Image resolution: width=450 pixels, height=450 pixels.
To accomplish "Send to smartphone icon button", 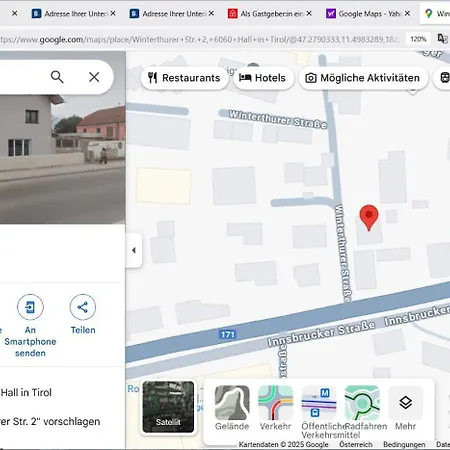I will [x=30, y=307].
